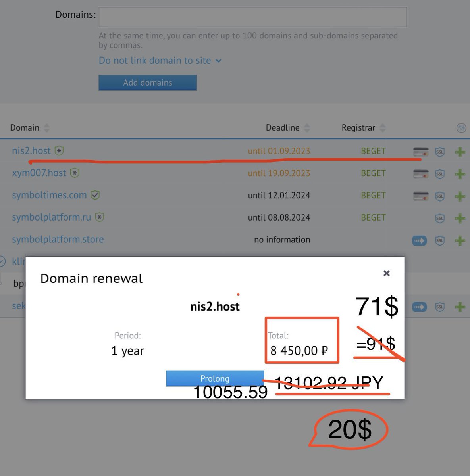Click green plus icon for symbolplatform.ru
This screenshot has width=470, height=476.
pyautogui.click(x=460, y=219)
